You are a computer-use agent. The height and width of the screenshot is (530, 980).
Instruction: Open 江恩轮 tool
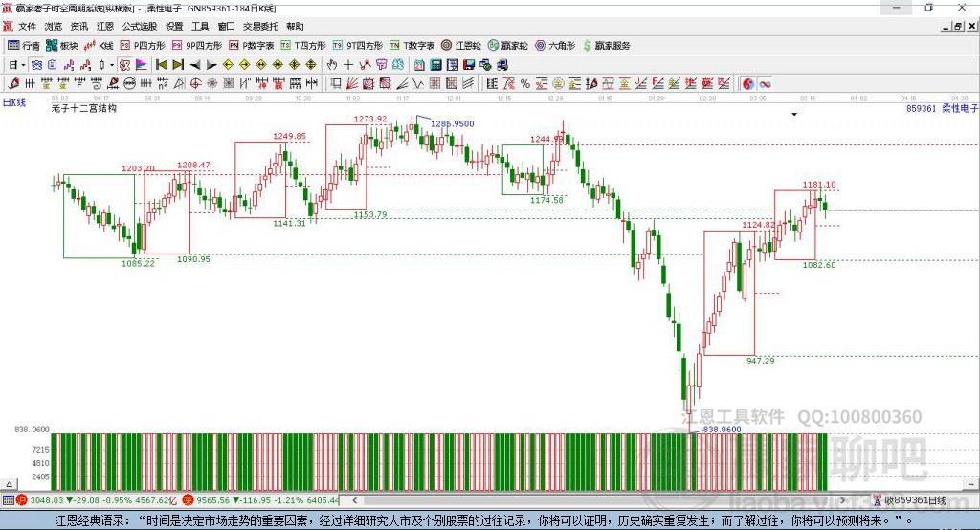pyautogui.click(x=461, y=46)
